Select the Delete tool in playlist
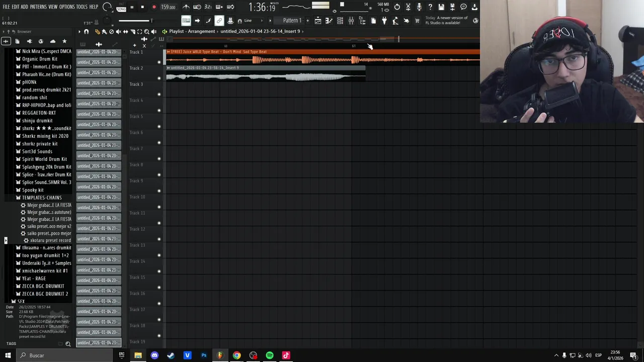 [x=111, y=32]
